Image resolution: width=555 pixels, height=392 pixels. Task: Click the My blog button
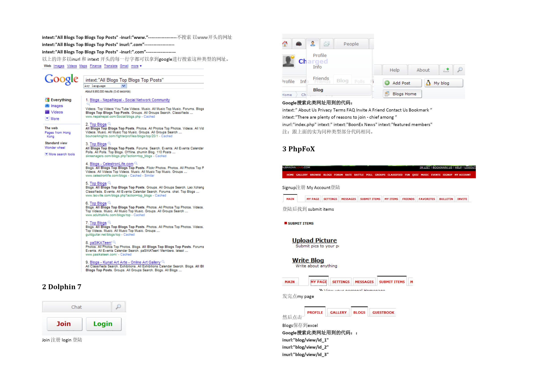click(x=444, y=83)
